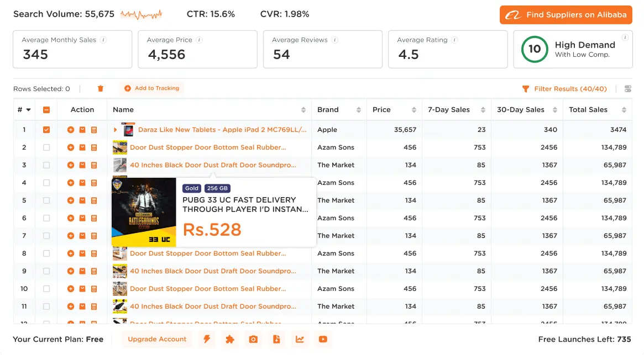Open the browser extension puzzle icon

click(230, 339)
